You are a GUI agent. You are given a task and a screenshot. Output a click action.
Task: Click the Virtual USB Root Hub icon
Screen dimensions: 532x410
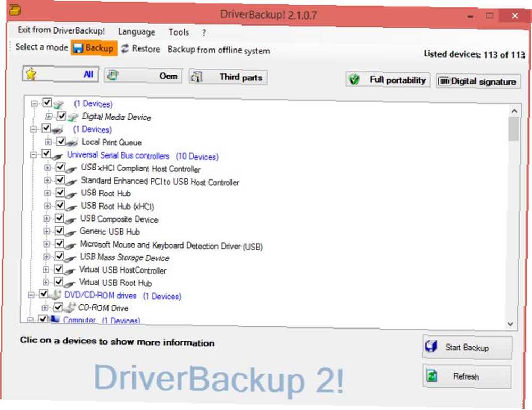pyautogui.click(x=69, y=283)
